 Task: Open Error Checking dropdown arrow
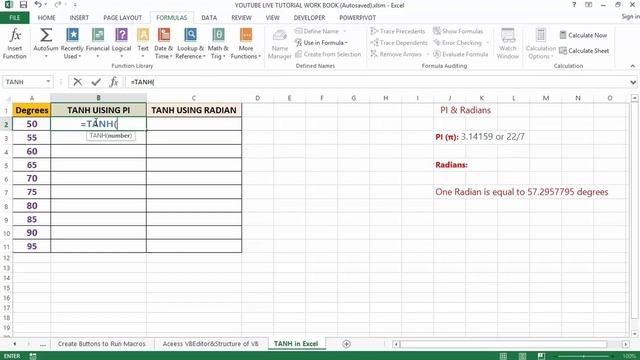[487, 43]
